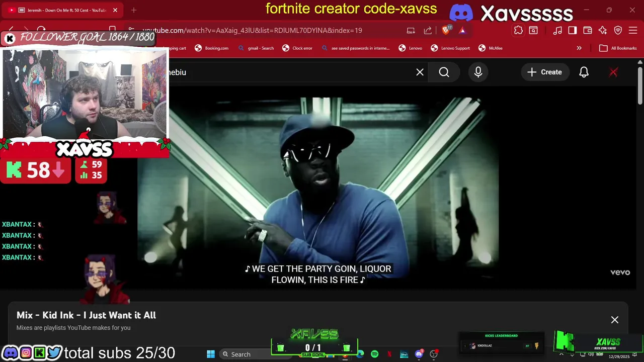Click the YouTube Create button
Screen dimensions: 644x362
click(545, 72)
